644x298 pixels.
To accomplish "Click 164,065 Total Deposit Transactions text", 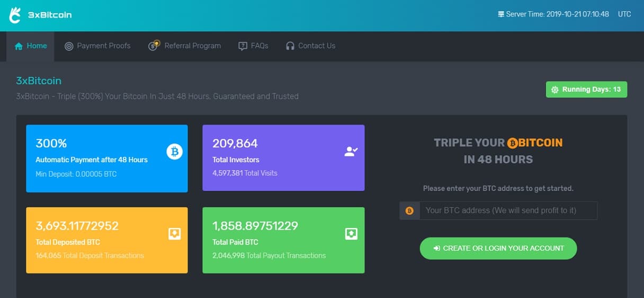I will pos(90,256).
